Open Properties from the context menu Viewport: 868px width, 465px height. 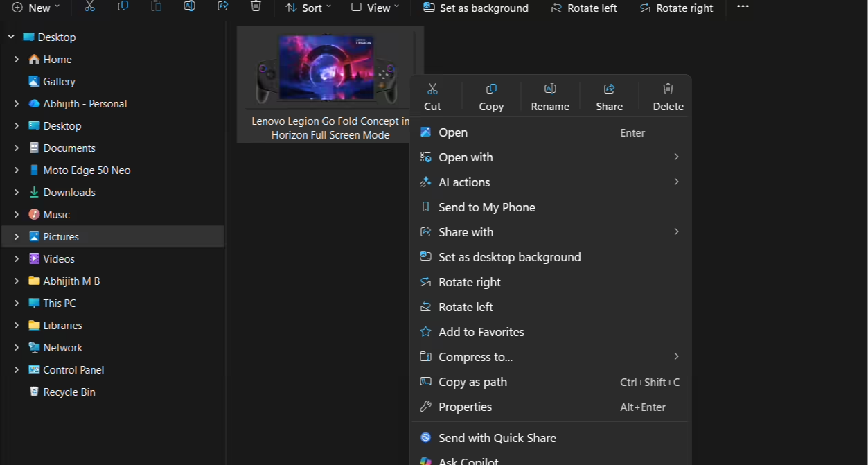pos(550,407)
